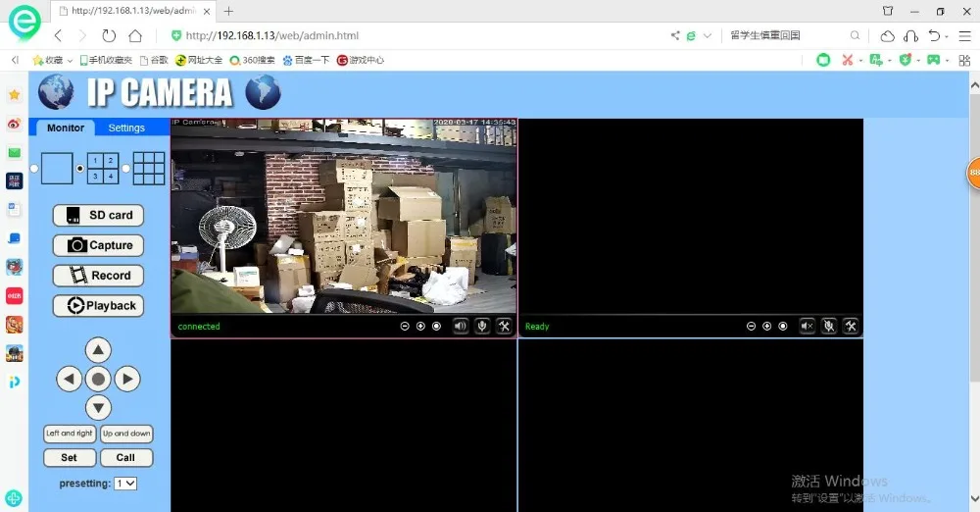This screenshot has height=512, width=980.
Task: Expand the dropdown next to the translate icon
Action: pyautogui.click(x=889, y=61)
